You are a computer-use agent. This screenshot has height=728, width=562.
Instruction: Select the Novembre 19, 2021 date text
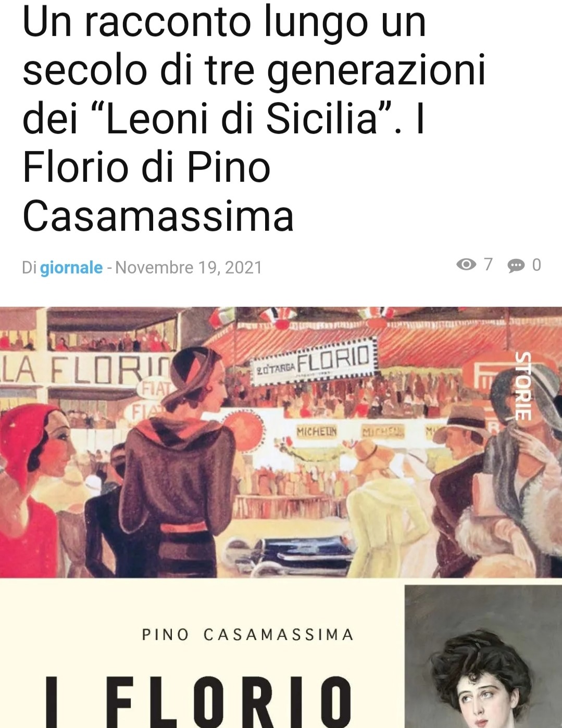(189, 268)
